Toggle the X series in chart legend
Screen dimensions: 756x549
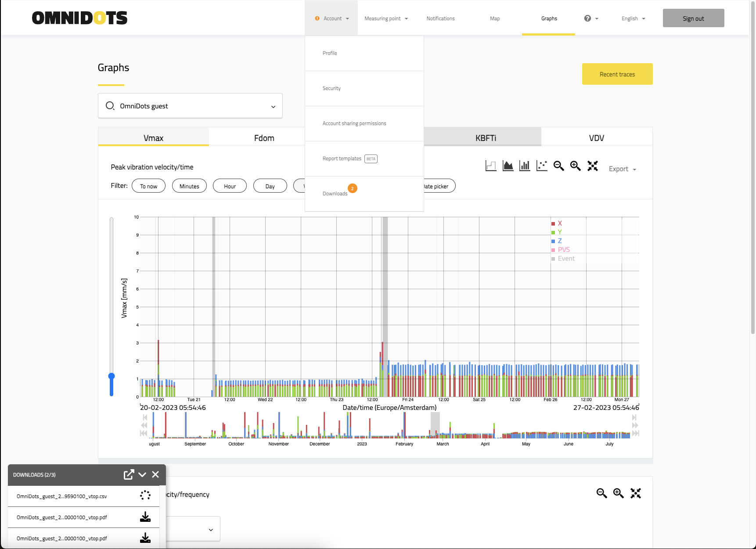tap(559, 223)
